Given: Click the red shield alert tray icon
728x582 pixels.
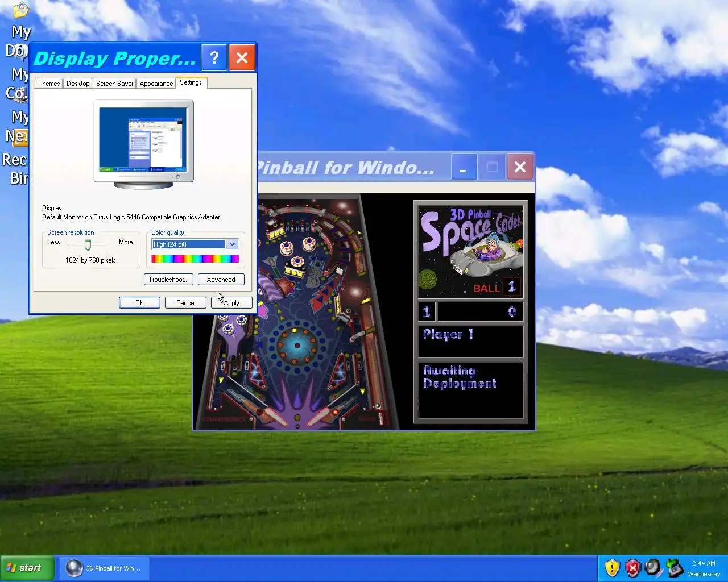Looking at the screenshot, I should [632, 567].
